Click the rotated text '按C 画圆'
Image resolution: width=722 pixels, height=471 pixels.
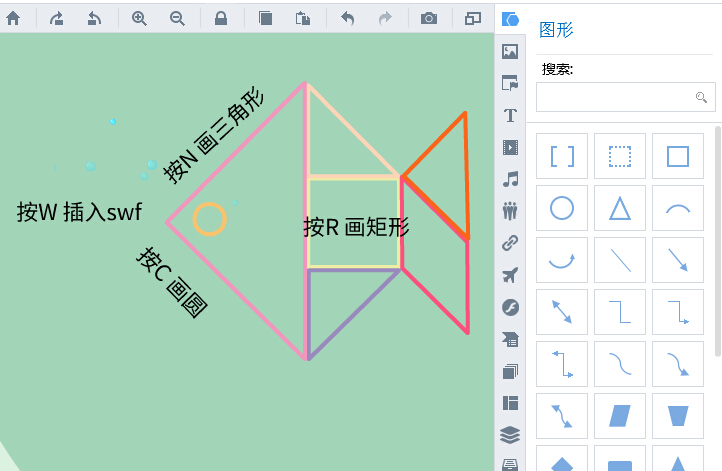[x=172, y=282]
